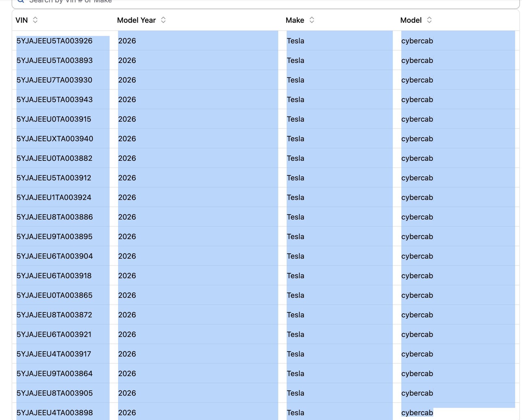Select VIN 5YJAJEEU0TA003915
This screenshot has width=522, height=420.
click(x=54, y=119)
